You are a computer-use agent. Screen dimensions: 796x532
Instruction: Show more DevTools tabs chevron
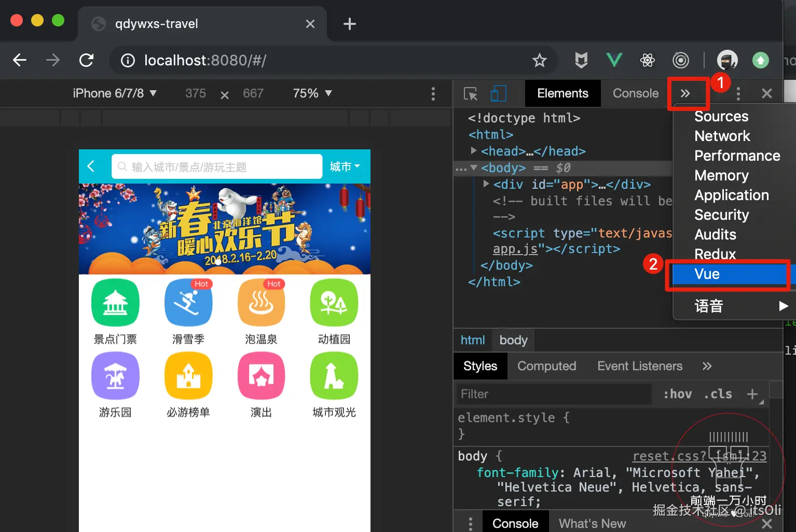(685, 93)
